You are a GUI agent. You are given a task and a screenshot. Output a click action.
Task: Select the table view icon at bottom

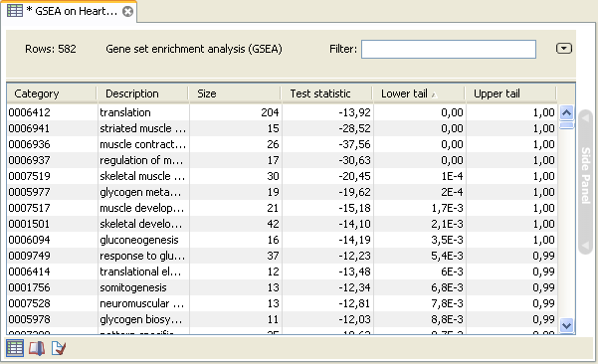pos(15,348)
